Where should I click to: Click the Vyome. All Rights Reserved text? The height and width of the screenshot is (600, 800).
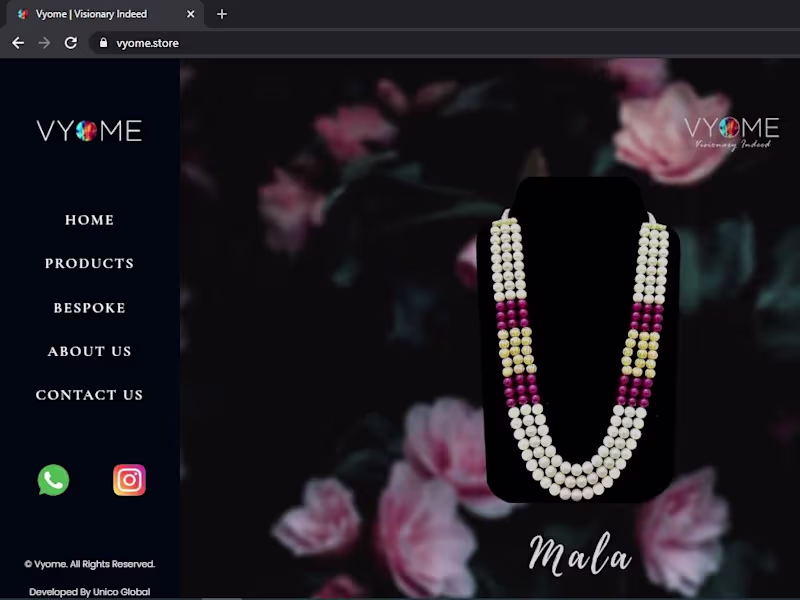coord(89,564)
